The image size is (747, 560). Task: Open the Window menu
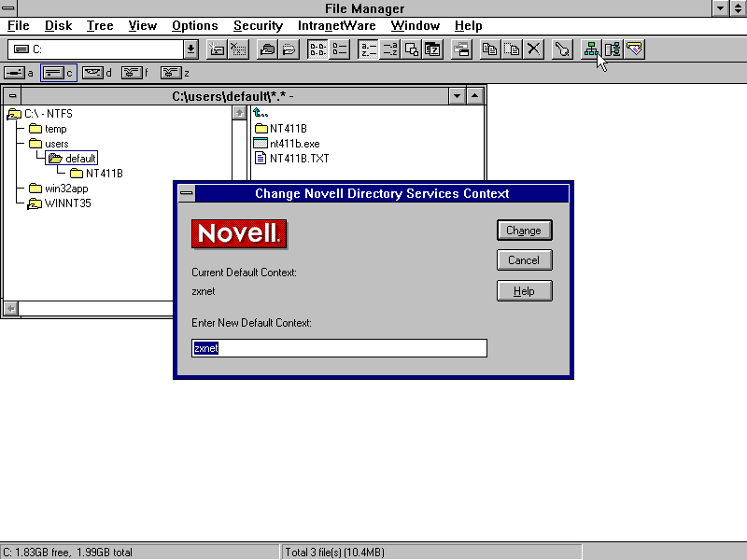416,26
